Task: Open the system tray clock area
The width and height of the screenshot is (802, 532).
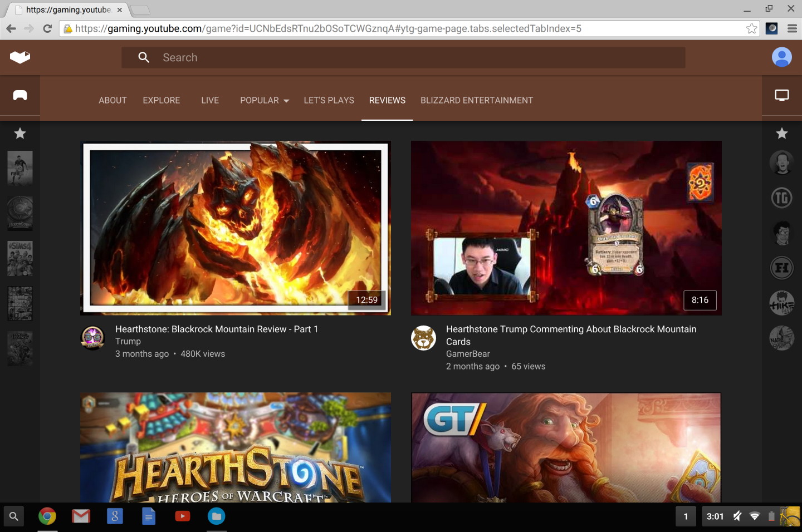Action: click(x=715, y=516)
